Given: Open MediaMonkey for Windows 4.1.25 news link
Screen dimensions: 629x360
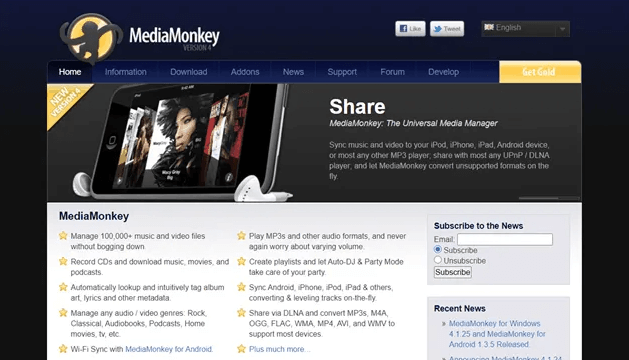Looking at the screenshot, I should (x=497, y=334).
